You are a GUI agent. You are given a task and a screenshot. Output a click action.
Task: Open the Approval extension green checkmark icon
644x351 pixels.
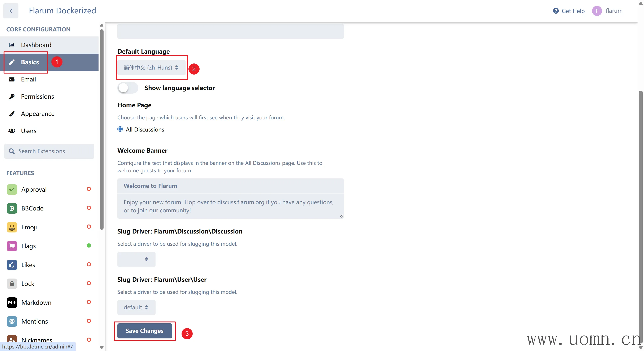coord(12,189)
